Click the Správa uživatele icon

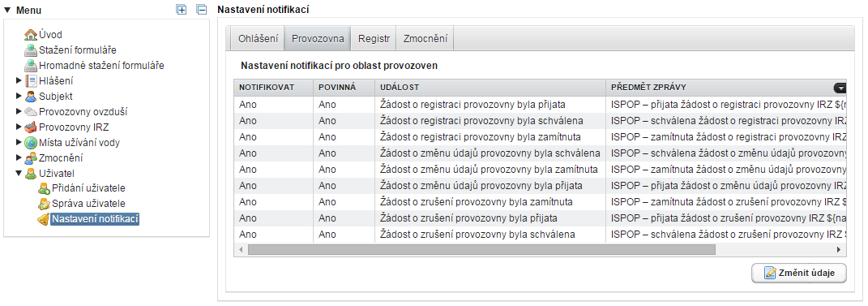pos(44,204)
